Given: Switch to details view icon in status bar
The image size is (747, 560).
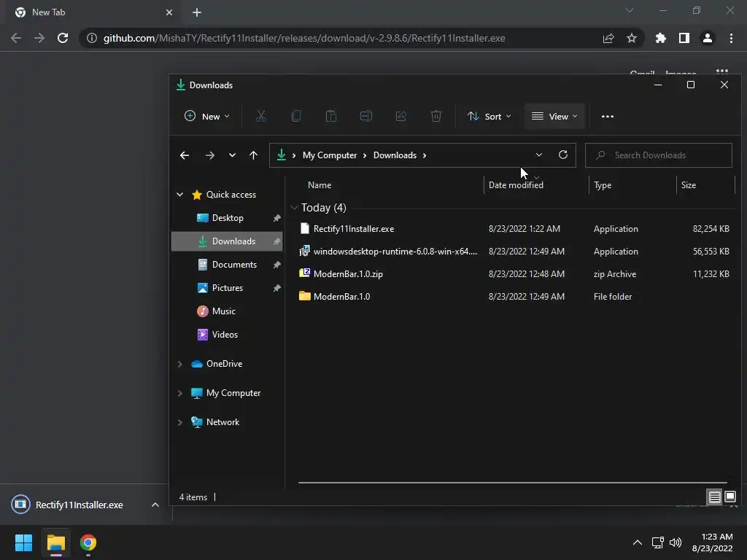Looking at the screenshot, I should tap(715, 497).
